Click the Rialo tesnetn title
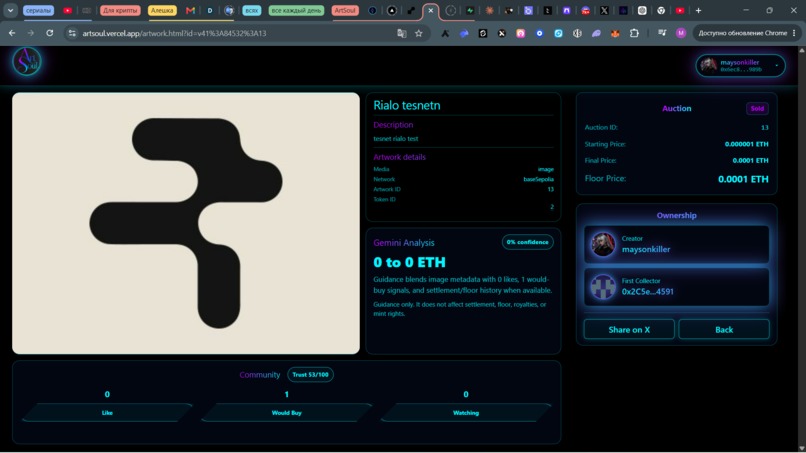 pos(407,105)
